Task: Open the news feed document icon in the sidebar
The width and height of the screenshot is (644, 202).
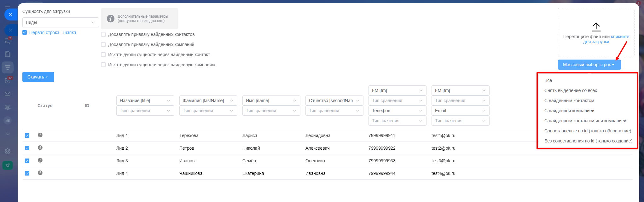Action: [x=8, y=54]
